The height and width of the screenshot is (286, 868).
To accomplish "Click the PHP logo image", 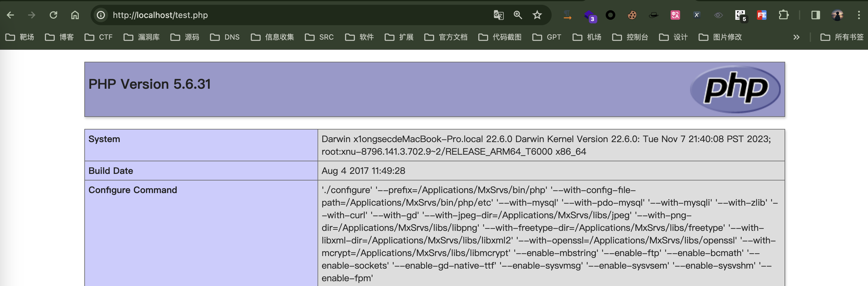I will tap(735, 89).
